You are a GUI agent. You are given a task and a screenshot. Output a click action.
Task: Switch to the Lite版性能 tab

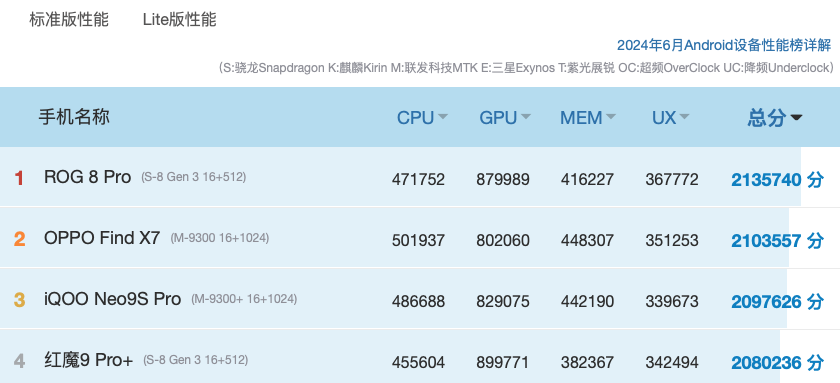[x=179, y=20]
